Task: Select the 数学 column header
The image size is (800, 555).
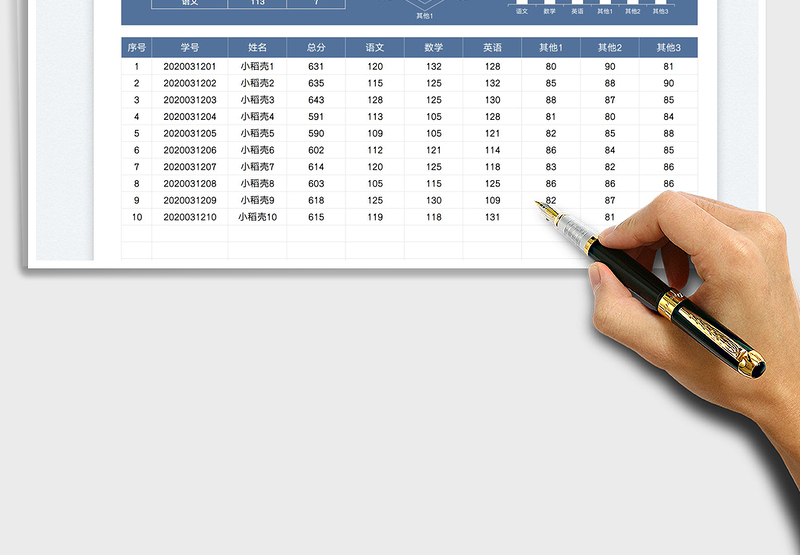Action: tap(434, 47)
